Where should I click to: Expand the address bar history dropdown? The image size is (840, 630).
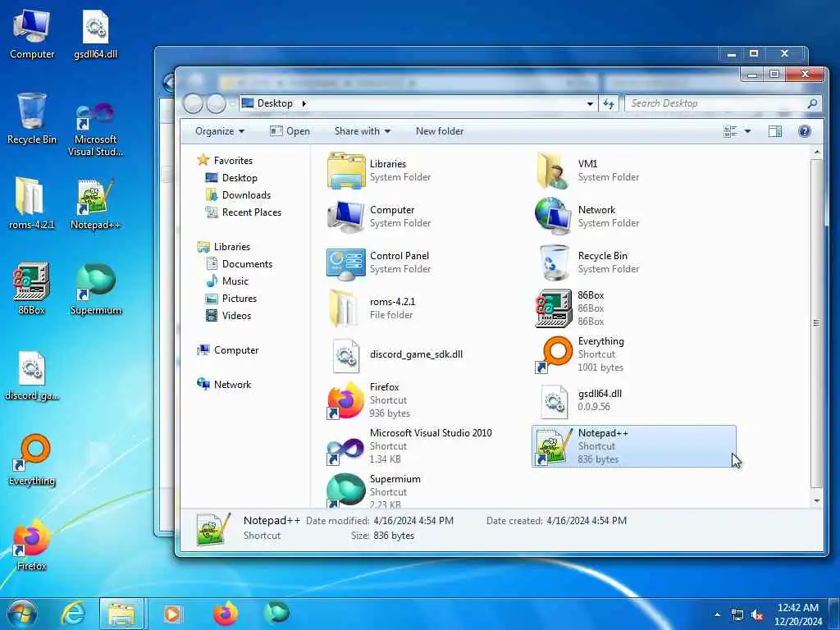(x=590, y=103)
